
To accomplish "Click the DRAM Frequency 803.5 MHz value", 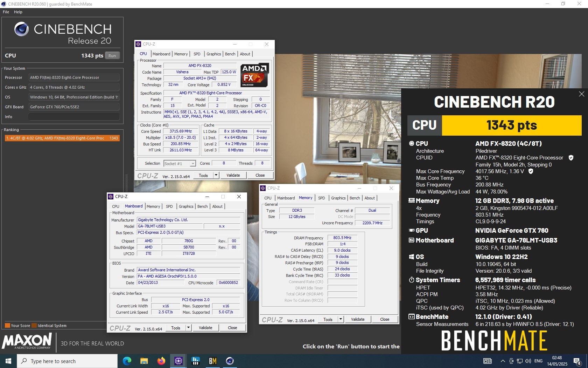I will click(x=342, y=238).
